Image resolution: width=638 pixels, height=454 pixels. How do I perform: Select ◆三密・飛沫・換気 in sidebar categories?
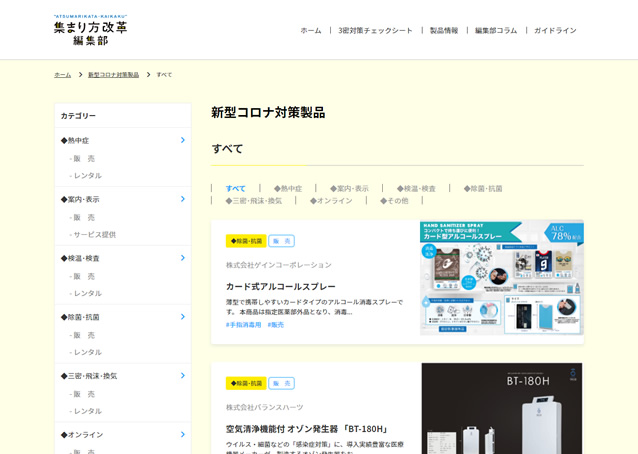(x=89, y=376)
